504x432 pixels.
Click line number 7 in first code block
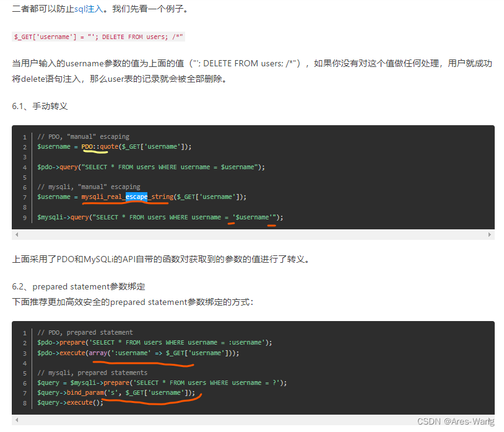point(24,196)
